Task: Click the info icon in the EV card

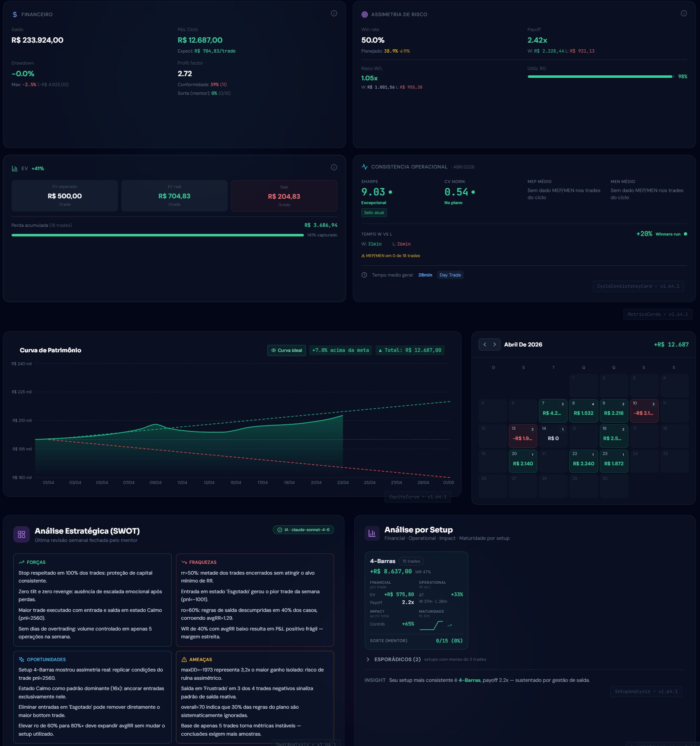Action: (334, 167)
